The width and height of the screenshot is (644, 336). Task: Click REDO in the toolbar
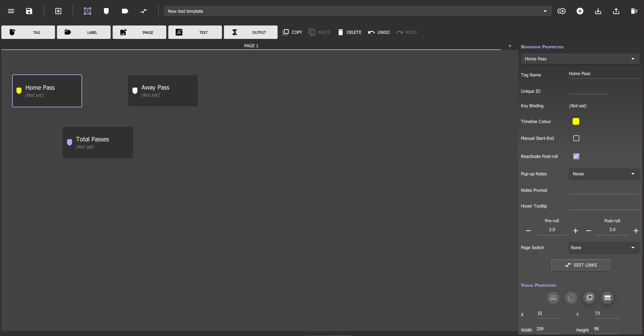[407, 32]
